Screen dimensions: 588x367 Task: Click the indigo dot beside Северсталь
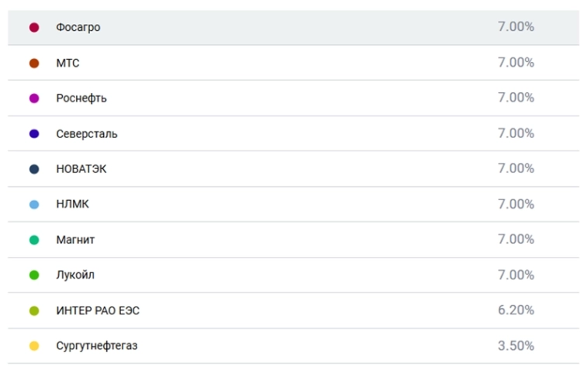click(x=34, y=134)
